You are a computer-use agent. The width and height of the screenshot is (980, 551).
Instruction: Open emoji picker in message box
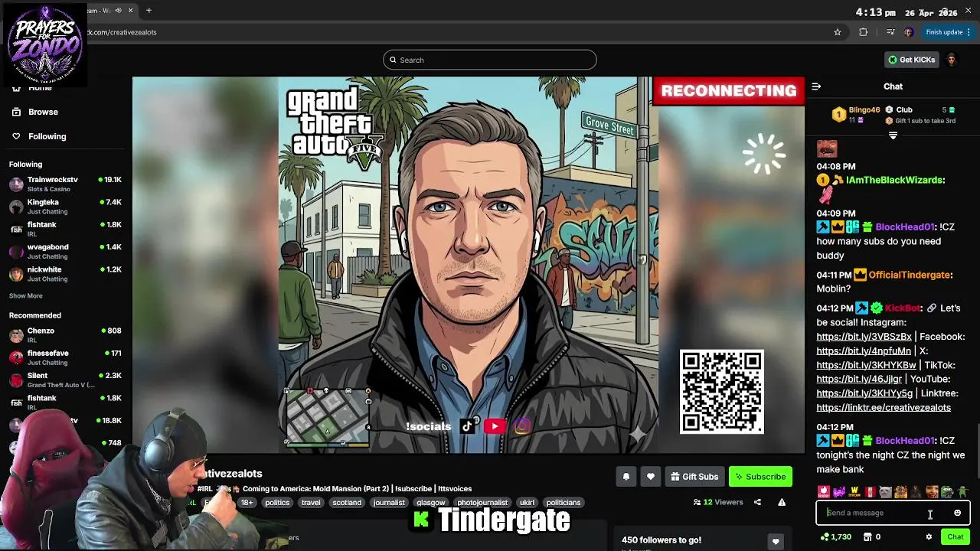(x=957, y=513)
